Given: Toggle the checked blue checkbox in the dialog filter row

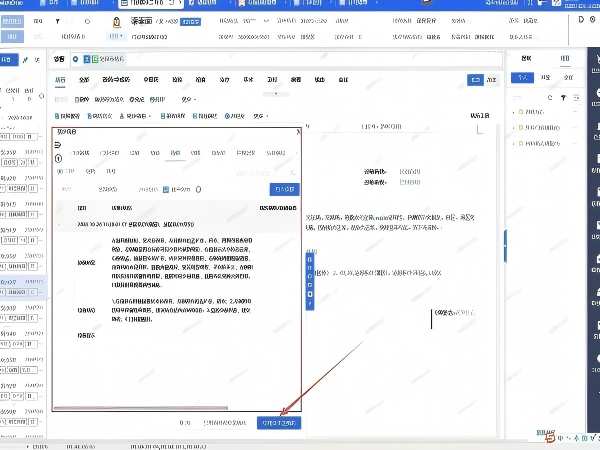Looking at the screenshot, I should pyautogui.click(x=166, y=189).
